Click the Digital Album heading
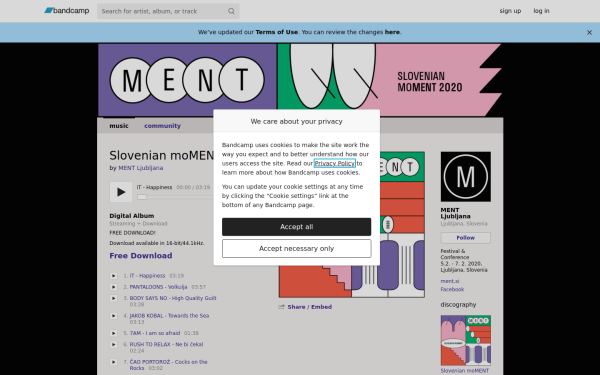The height and width of the screenshot is (375, 600). click(x=132, y=216)
